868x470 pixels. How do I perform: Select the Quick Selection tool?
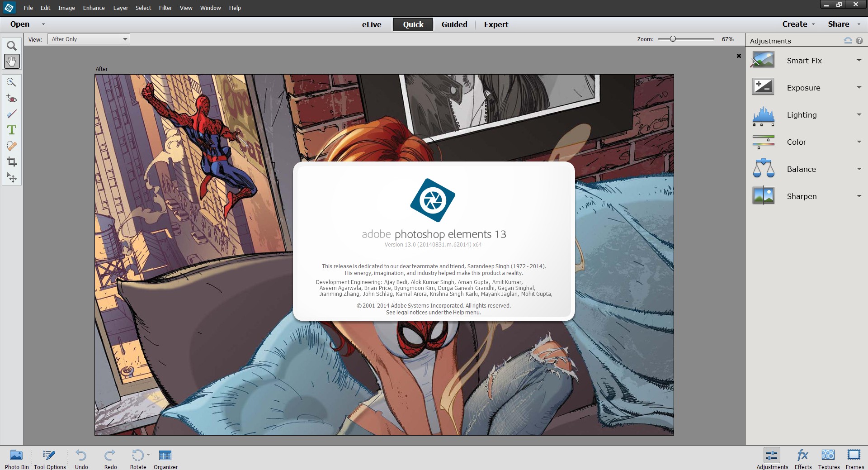(12, 82)
